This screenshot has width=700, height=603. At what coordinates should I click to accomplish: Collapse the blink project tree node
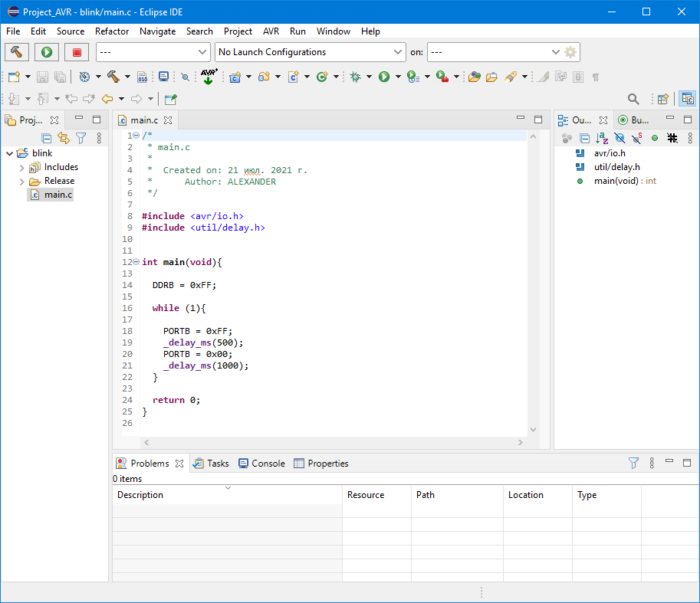9,153
